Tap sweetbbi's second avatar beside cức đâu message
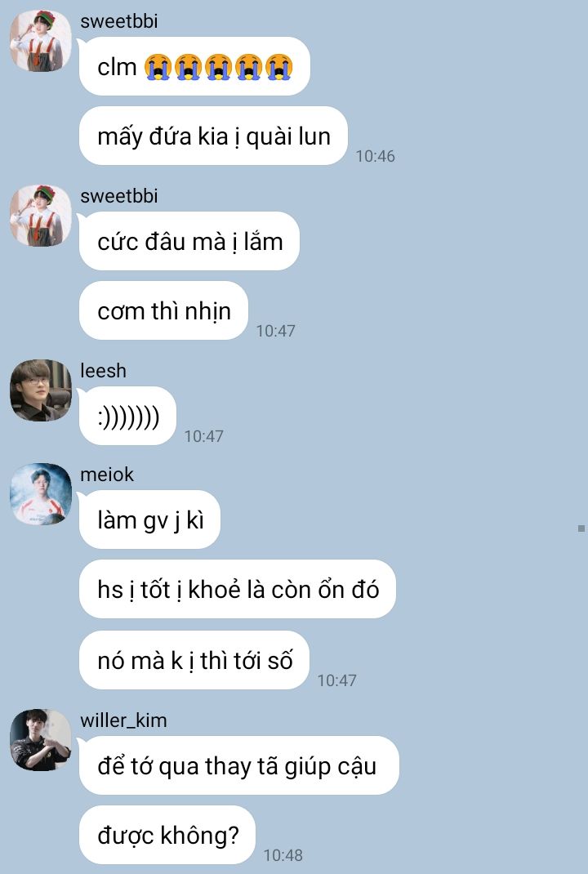Viewport: 588px width, 874px height. coord(41,216)
